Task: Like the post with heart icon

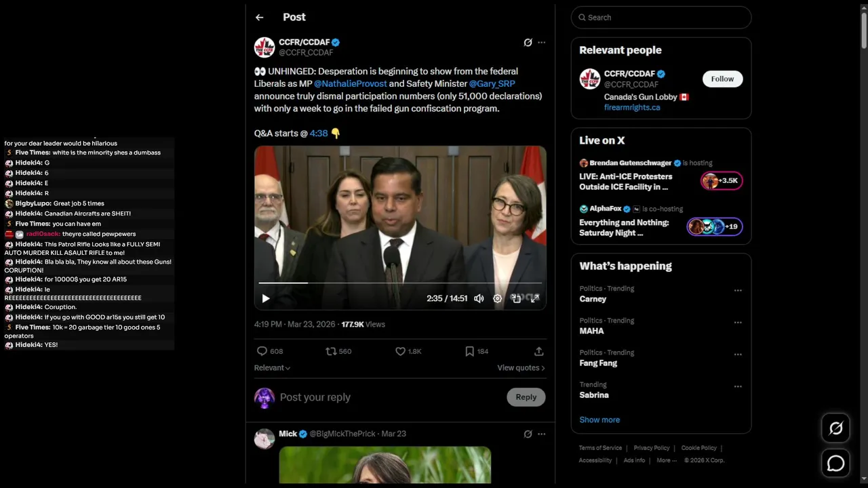Action: (401, 351)
